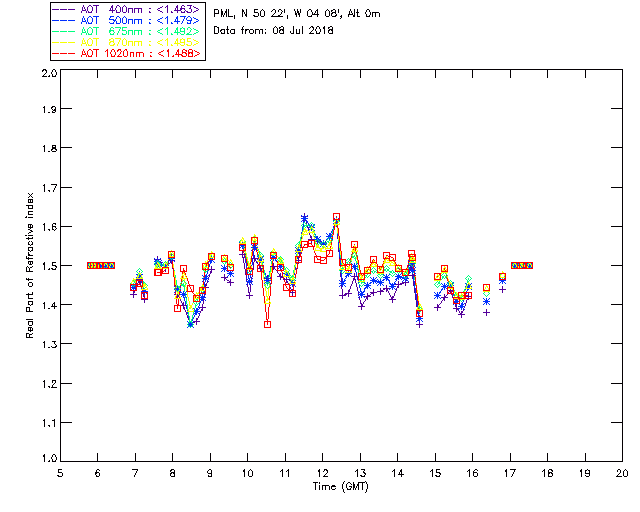Viewport: 640px width, 512px height.
Task: Click x-axis label 14
Action: [398, 473]
